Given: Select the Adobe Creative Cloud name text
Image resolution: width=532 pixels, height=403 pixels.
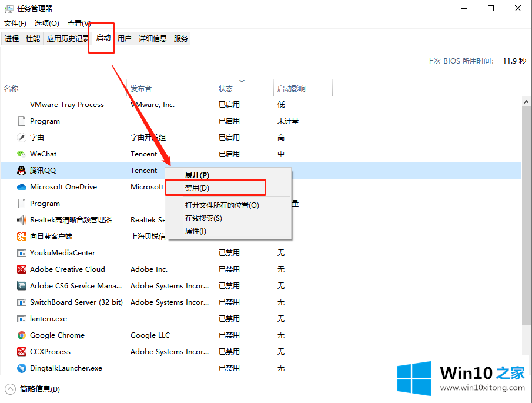Looking at the screenshot, I should pyautogui.click(x=68, y=269).
